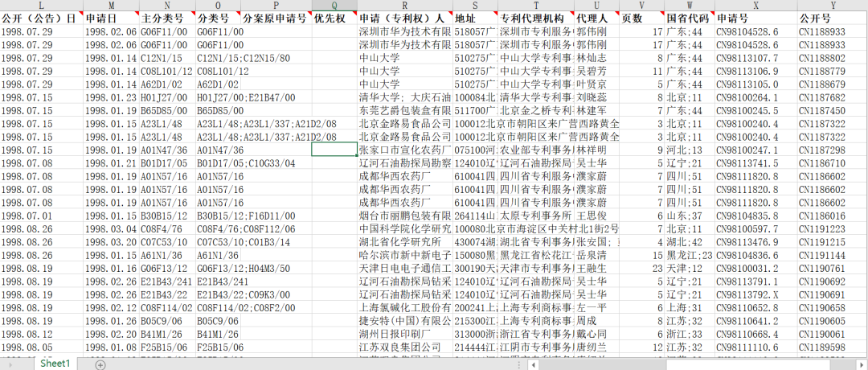Click the 页数 header cell
The height and width of the screenshot is (370, 868).
tap(641, 18)
